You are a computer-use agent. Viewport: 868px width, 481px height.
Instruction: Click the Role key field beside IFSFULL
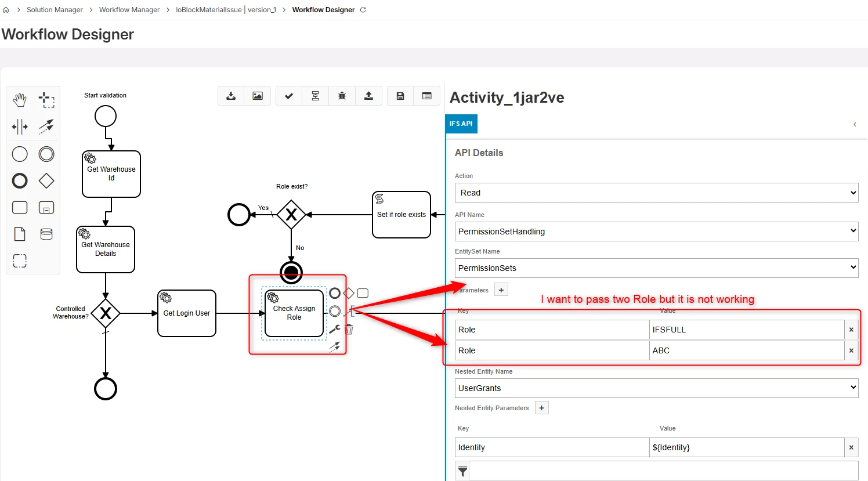(x=552, y=330)
